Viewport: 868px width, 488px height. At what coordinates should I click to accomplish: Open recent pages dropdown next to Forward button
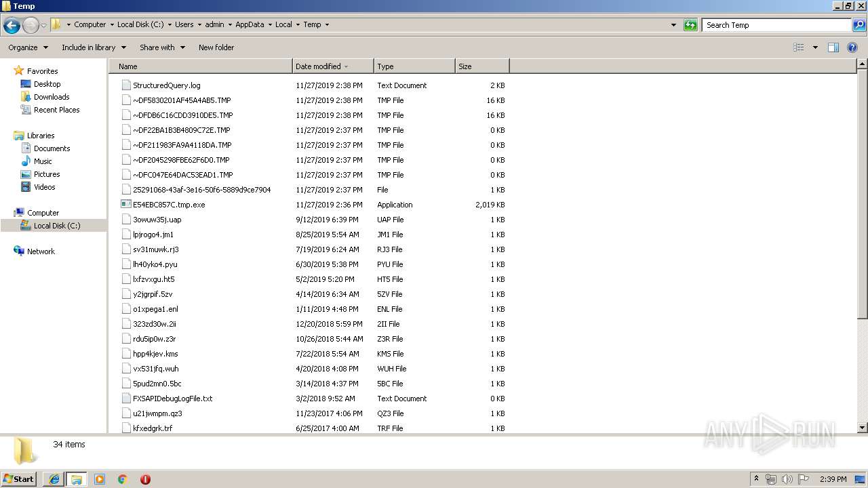pyautogui.click(x=43, y=26)
